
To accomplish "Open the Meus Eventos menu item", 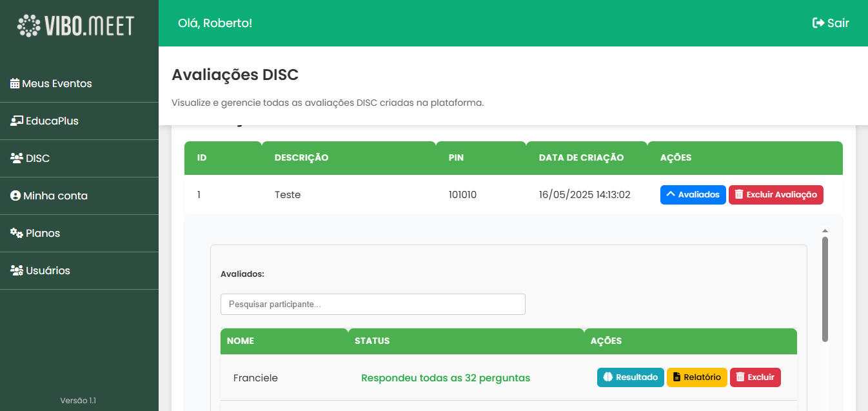I will (x=57, y=83).
